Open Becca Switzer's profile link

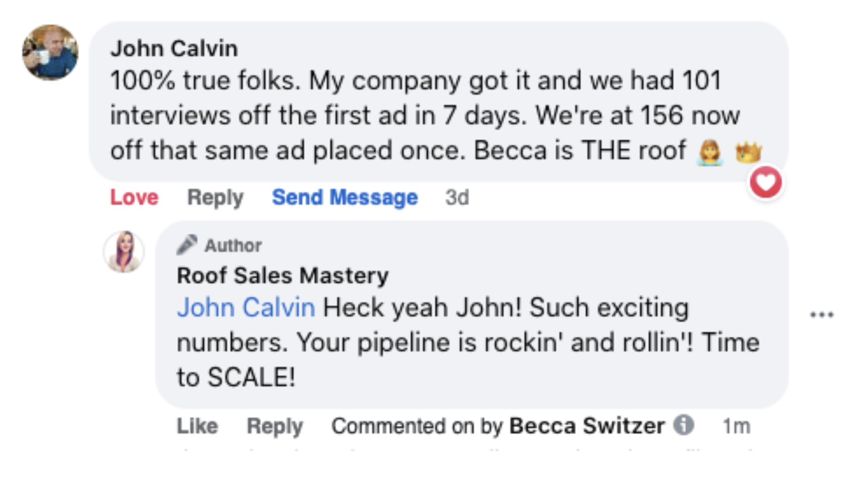coord(586,426)
